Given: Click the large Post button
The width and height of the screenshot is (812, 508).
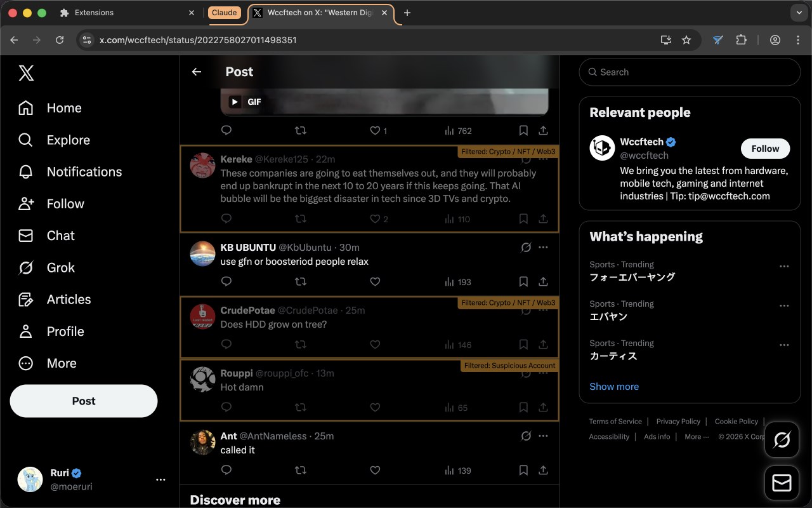Looking at the screenshot, I should point(84,401).
